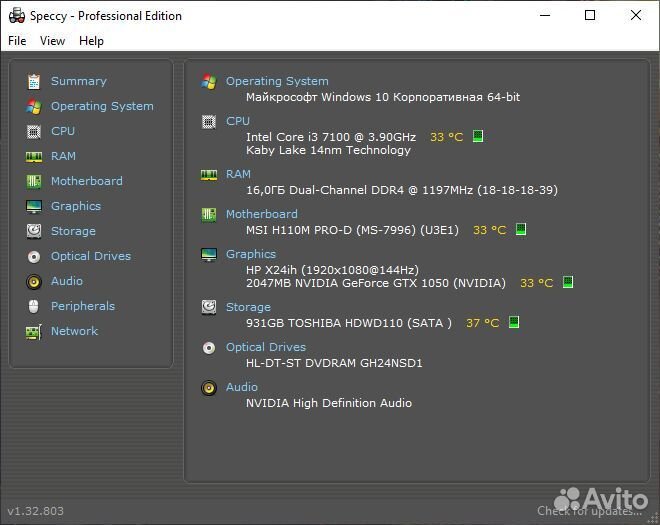Maximize the Speccy window
This screenshot has width=660, height=525.
(x=590, y=15)
